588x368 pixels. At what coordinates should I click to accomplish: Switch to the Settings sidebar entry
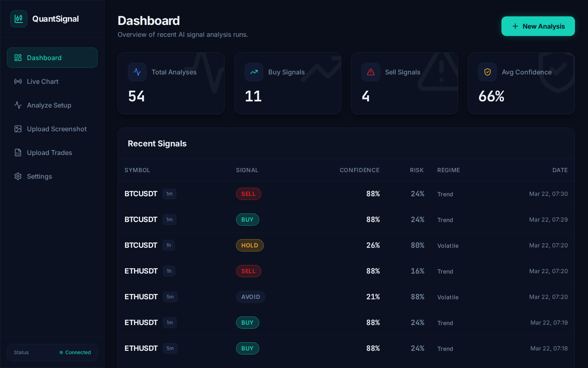(x=39, y=176)
